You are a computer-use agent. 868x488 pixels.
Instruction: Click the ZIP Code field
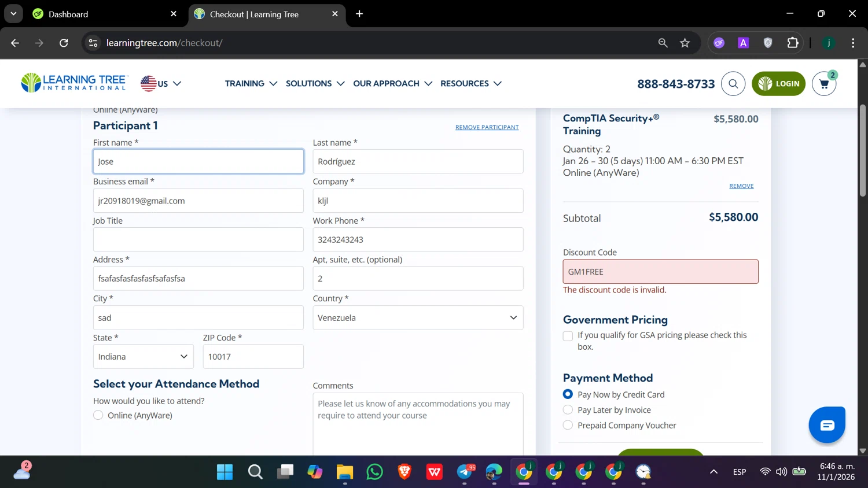[253, 357]
